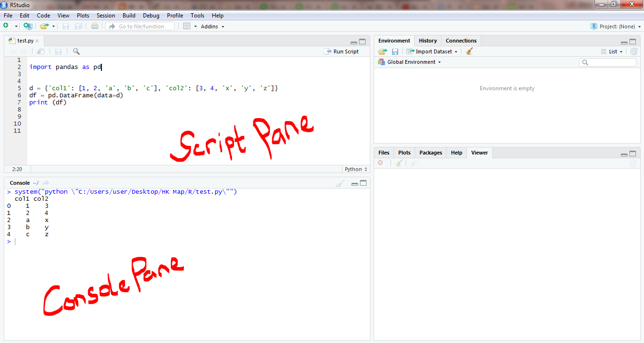Clear the console with the broom icon
The image size is (644, 343).
[340, 183]
